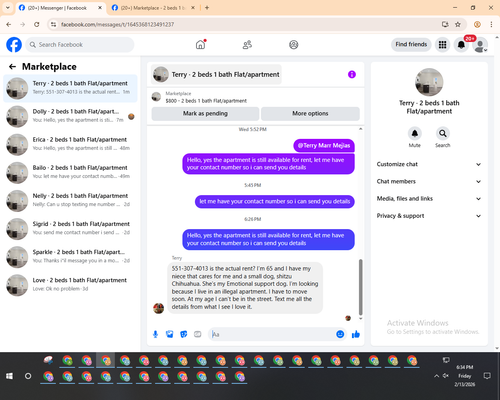
Task: Click the Find friends button
Action: coord(411,44)
